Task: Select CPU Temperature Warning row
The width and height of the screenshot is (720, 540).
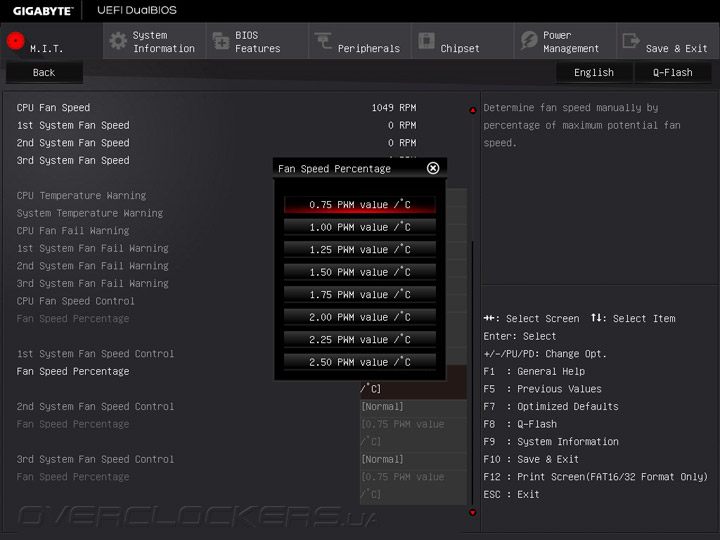Action: point(81,196)
